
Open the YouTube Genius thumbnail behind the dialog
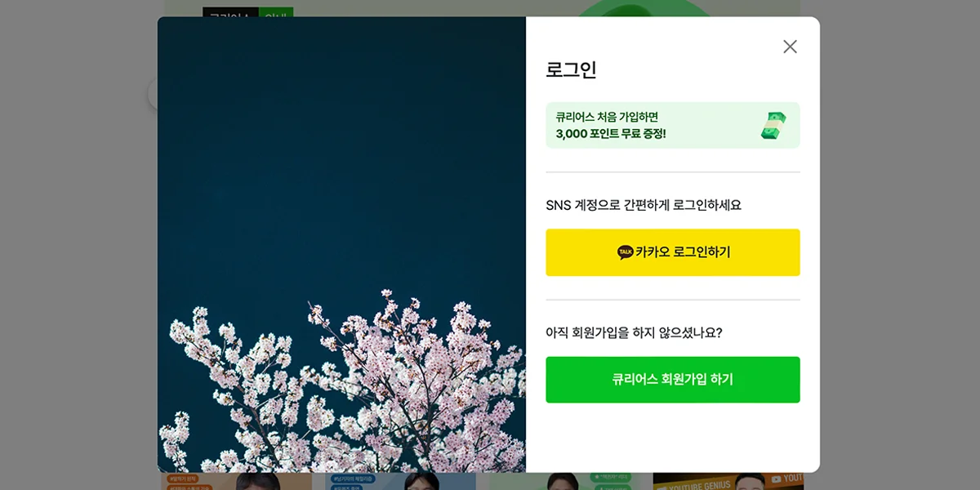point(728,482)
